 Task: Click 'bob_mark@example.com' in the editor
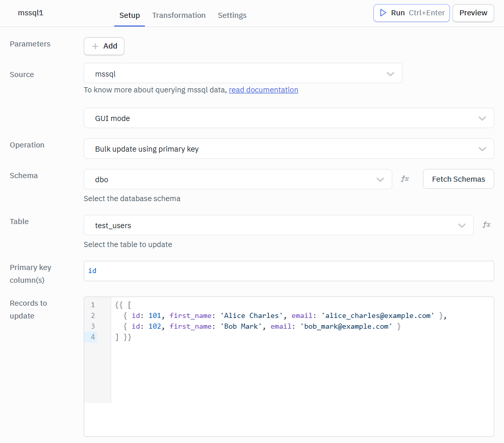[346, 326]
